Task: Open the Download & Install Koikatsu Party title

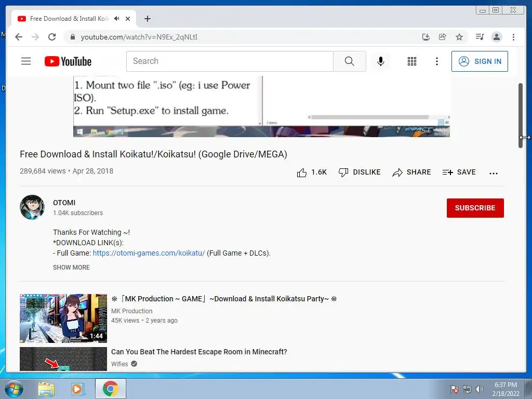Action: (224, 299)
